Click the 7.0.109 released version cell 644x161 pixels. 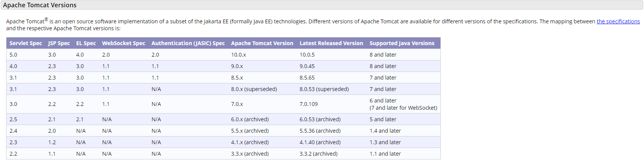[309, 104]
